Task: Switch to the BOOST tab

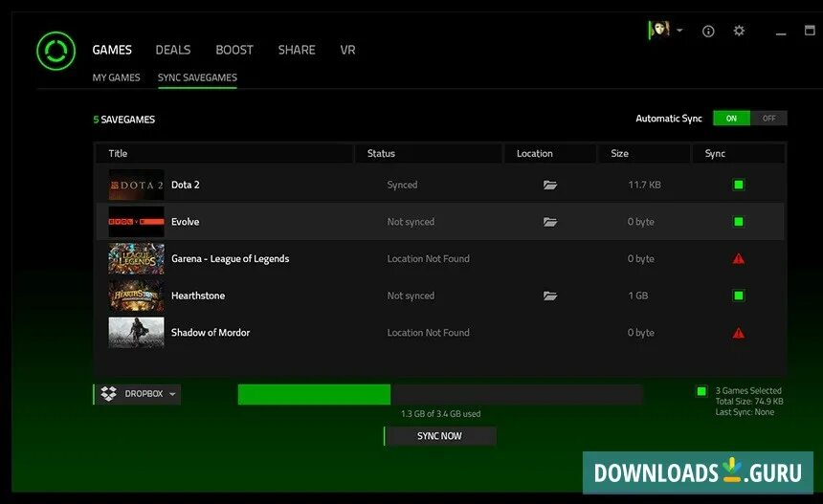Action: tap(234, 50)
